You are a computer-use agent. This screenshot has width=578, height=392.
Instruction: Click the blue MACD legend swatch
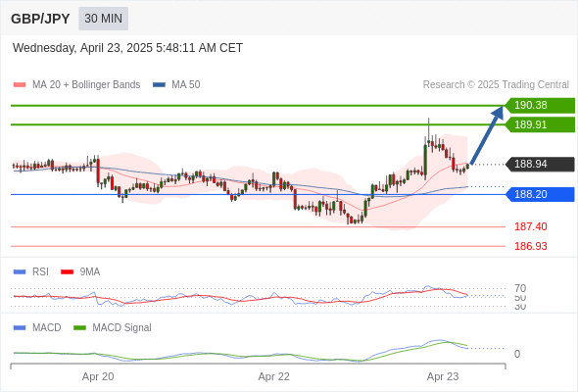pos(20,328)
